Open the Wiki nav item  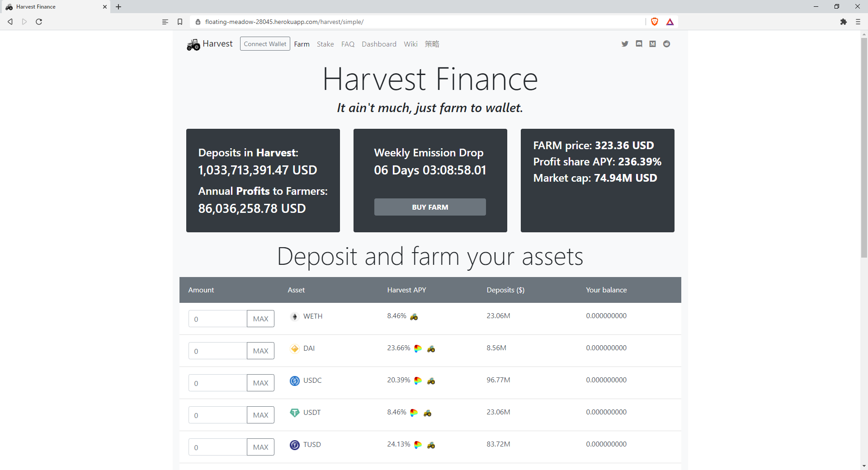tap(410, 44)
